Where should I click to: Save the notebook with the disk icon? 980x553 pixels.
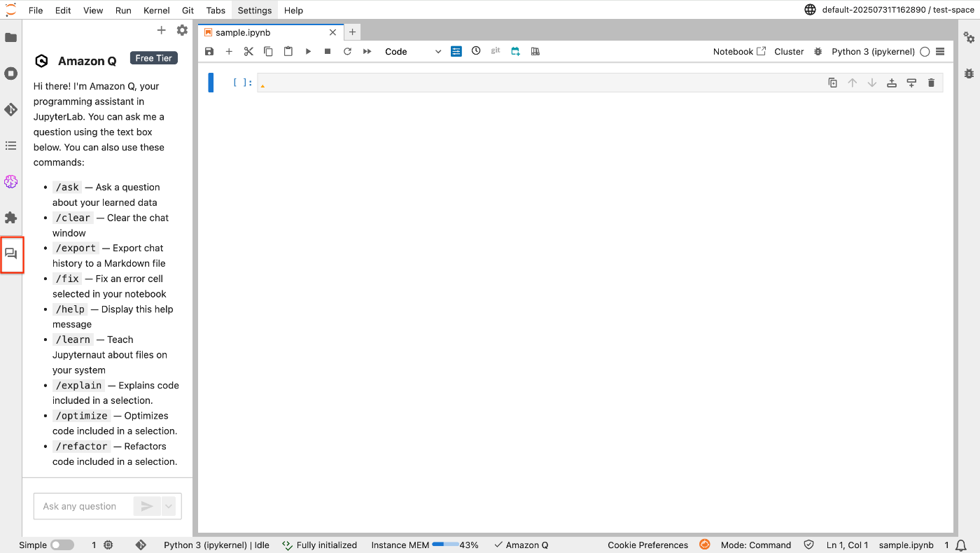click(209, 51)
